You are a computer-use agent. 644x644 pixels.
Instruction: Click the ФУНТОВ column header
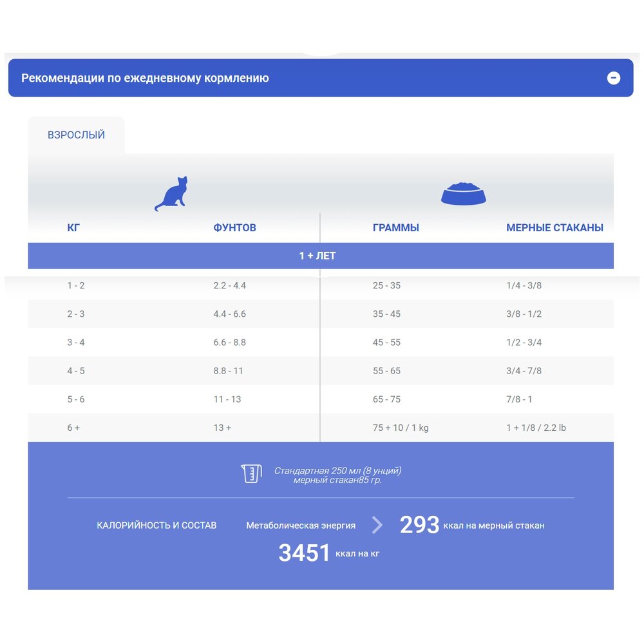click(234, 227)
